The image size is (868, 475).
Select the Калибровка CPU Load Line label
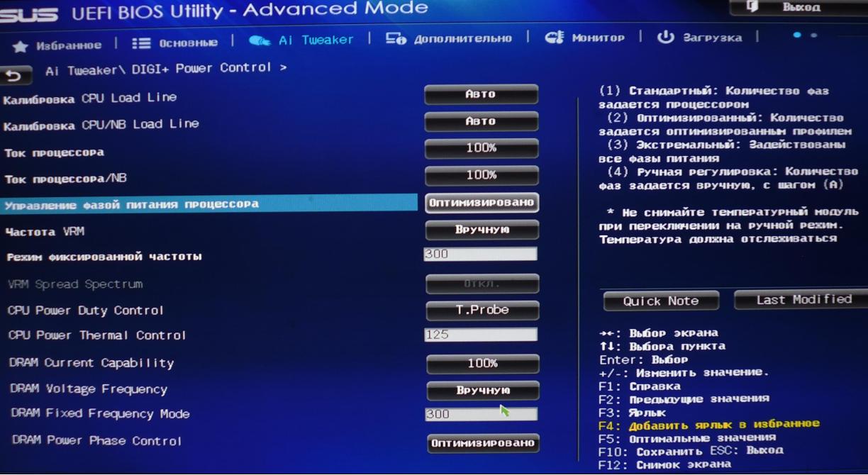[x=90, y=99]
